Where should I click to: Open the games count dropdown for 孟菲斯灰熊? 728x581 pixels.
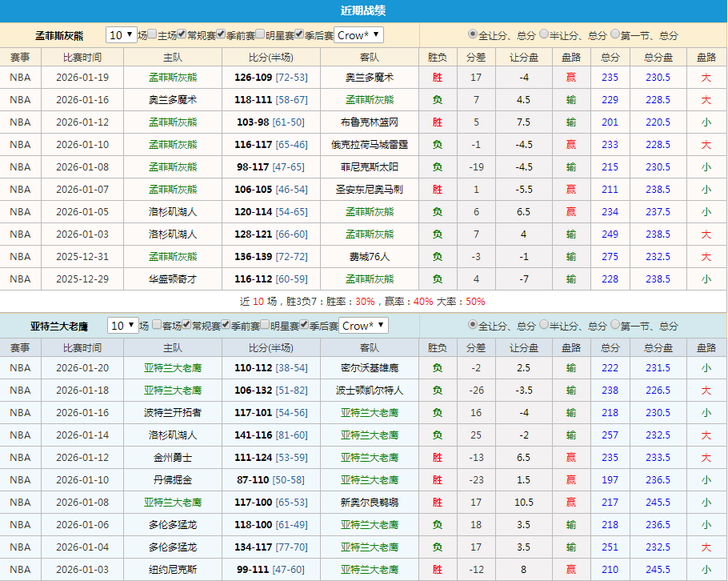[120, 35]
